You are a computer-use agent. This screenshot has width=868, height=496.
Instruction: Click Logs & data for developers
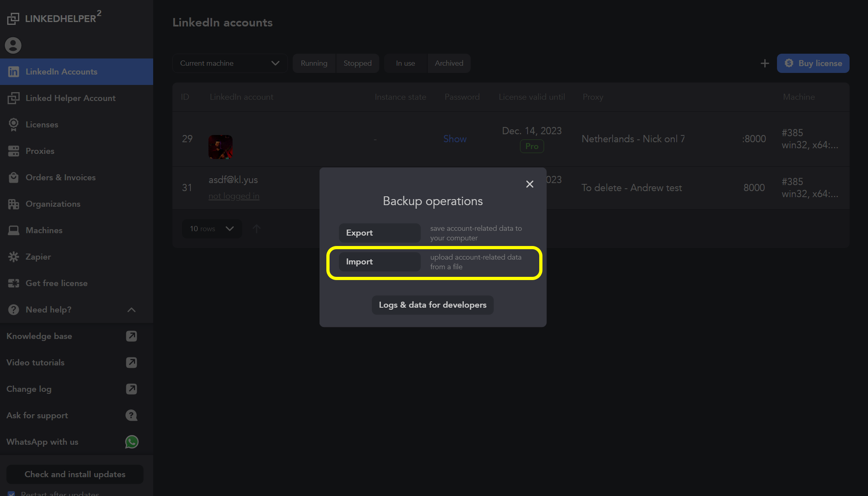pyautogui.click(x=433, y=305)
